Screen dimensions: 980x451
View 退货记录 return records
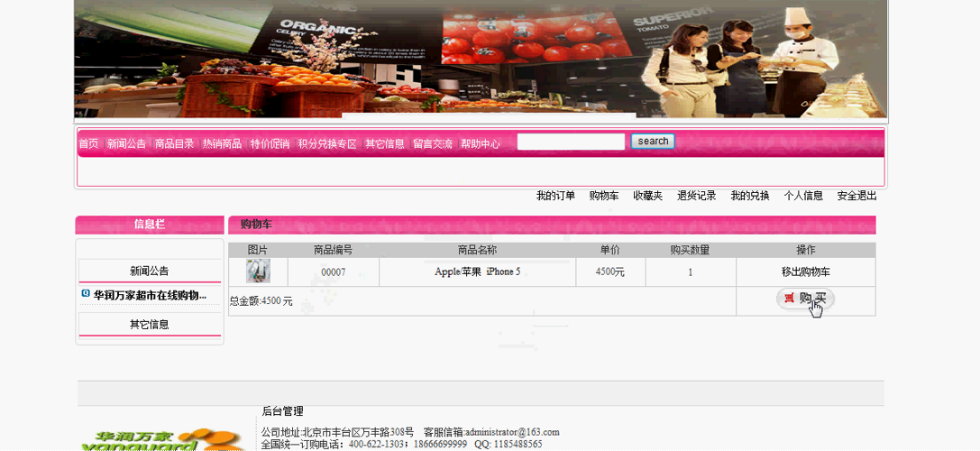pyautogui.click(x=697, y=196)
